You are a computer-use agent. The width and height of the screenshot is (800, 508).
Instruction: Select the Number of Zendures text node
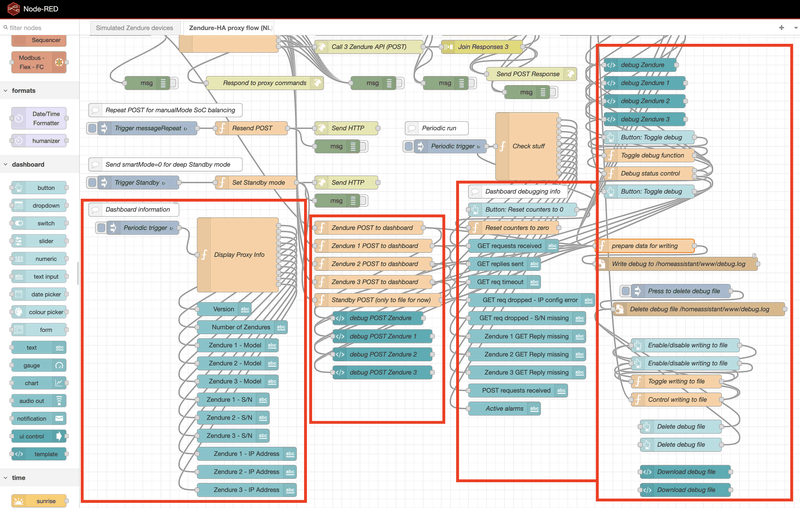click(x=242, y=327)
